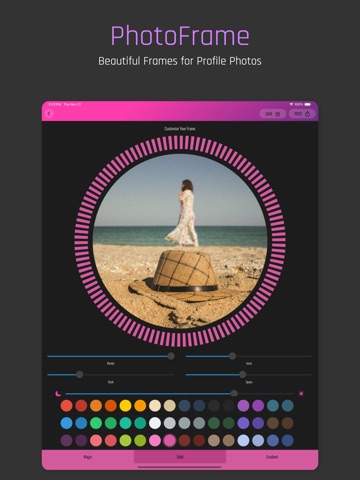Tap the Save button in the header

[272, 114]
